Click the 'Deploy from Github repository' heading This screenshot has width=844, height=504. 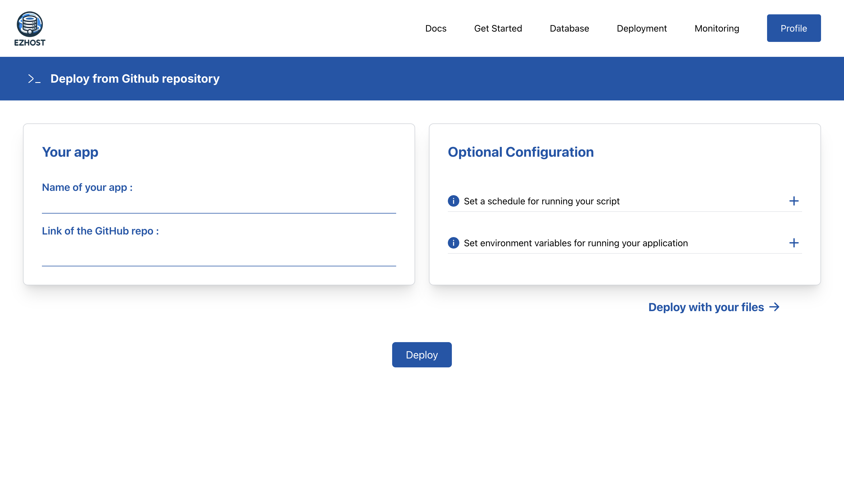click(x=135, y=79)
